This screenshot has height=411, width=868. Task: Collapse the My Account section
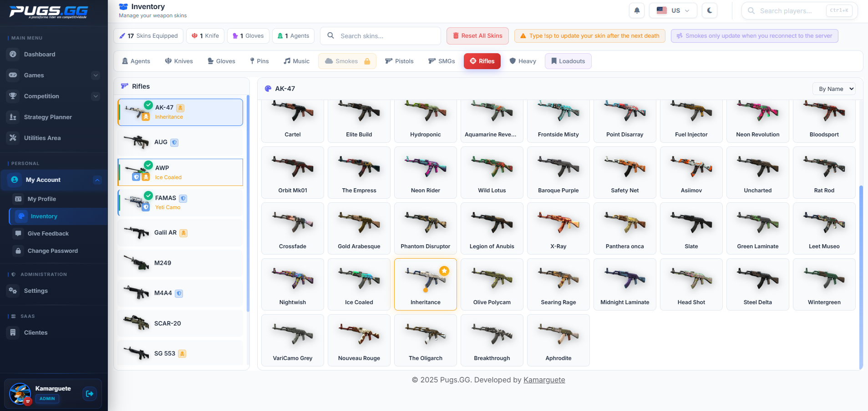pyautogui.click(x=97, y=180)
